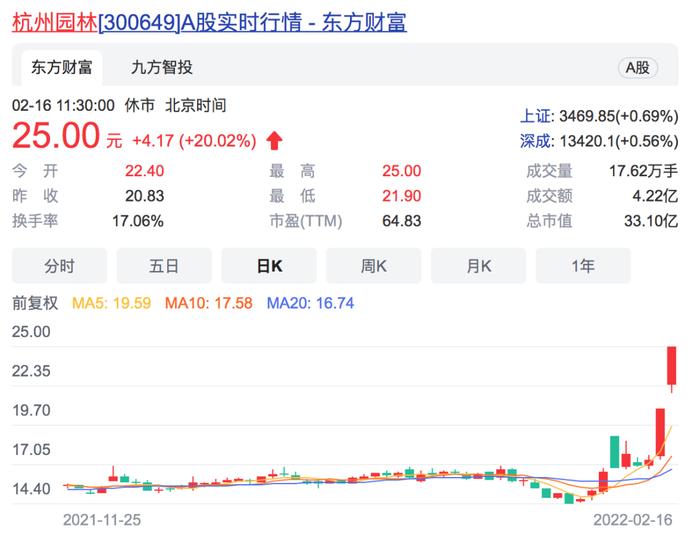This screenshot has height=536, width=700.
Task: Click the 2021-11-25 start date label
Action: (x=102, y=520)
